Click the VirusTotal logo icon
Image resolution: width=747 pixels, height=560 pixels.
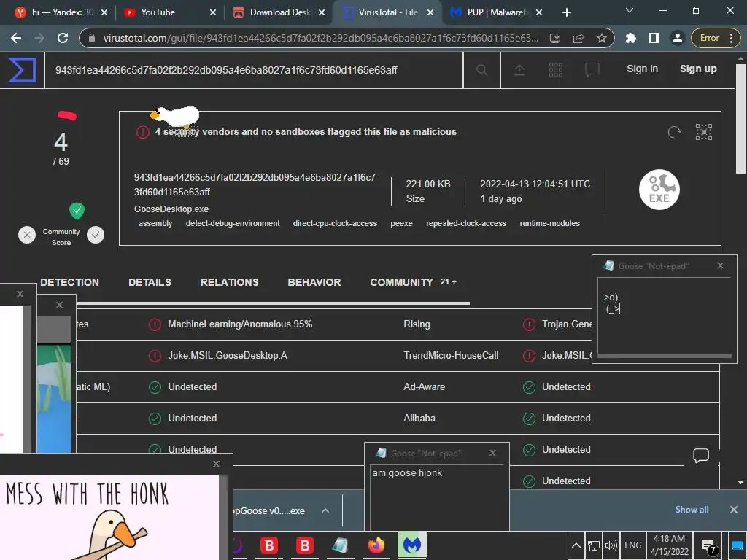(22, 70)
